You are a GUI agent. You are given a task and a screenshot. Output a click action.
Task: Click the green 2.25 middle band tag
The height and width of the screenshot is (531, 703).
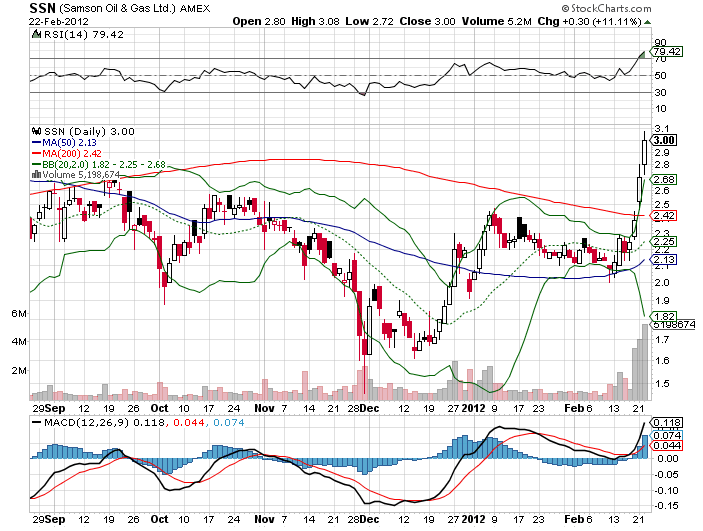tap(663, 242)
